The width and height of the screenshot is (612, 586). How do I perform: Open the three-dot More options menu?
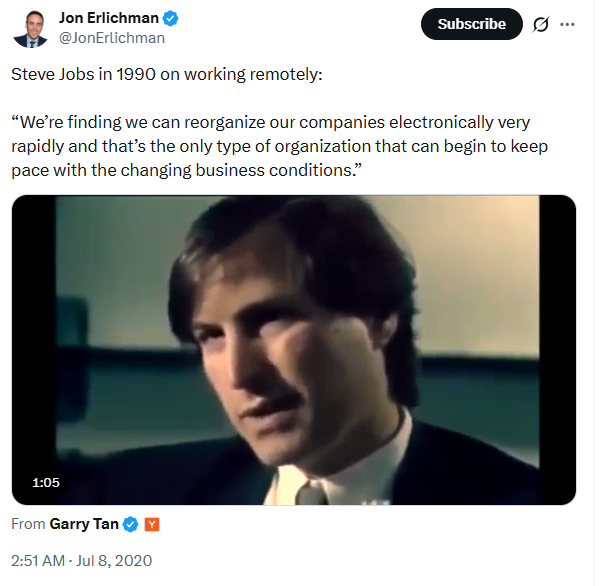click(568, 24)
